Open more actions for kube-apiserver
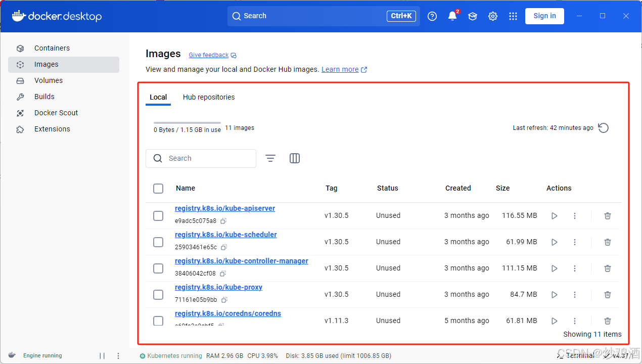Screen dimensions: 642x364 click(x=575, y=216)
